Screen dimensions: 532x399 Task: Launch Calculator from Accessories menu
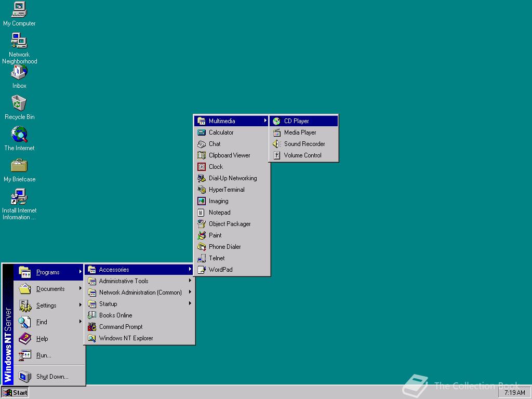pos(232,132)
